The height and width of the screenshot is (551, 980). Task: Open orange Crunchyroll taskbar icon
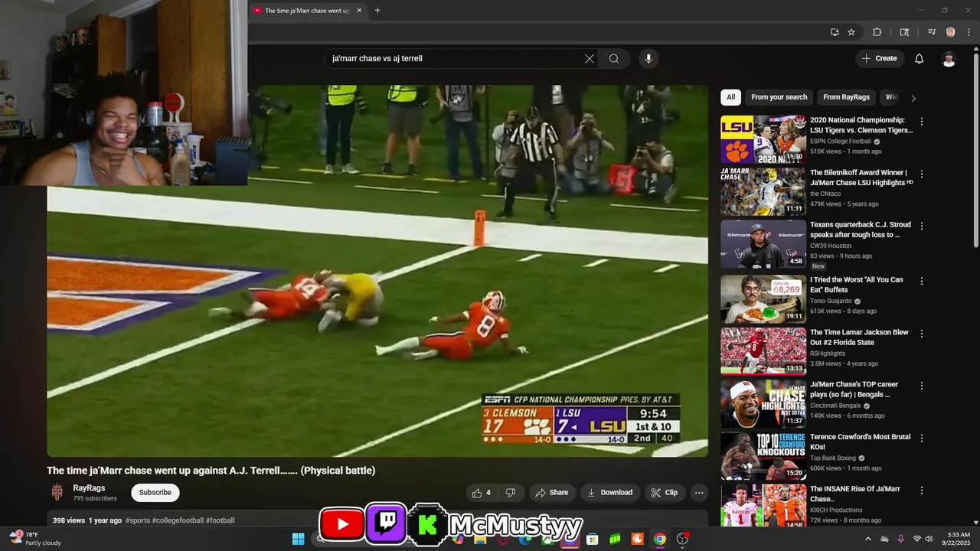(x=637, y=539)
